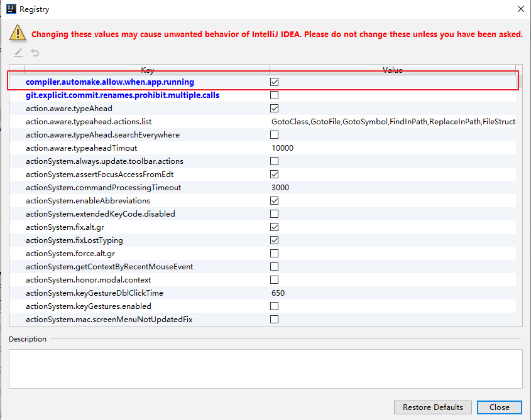Select action.aware.typeahead.actions.list key
The image size is (531, 420).
click(x=89, y=122)
